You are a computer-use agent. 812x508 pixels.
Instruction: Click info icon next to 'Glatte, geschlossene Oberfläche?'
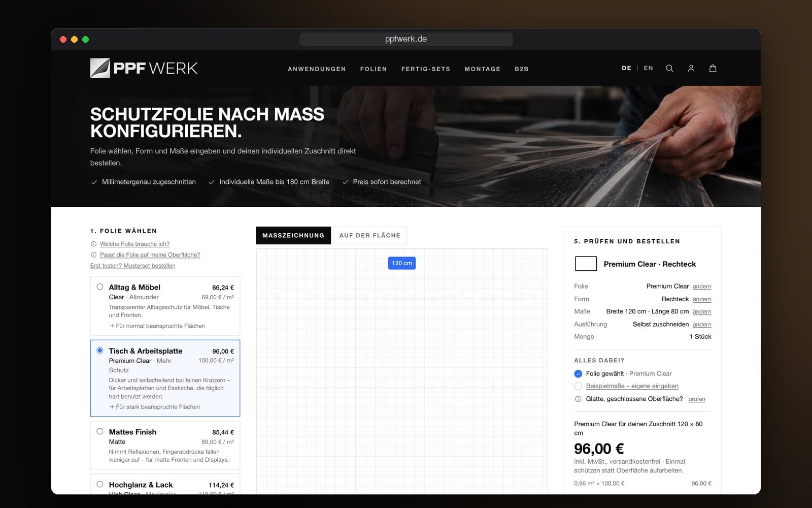578,399
